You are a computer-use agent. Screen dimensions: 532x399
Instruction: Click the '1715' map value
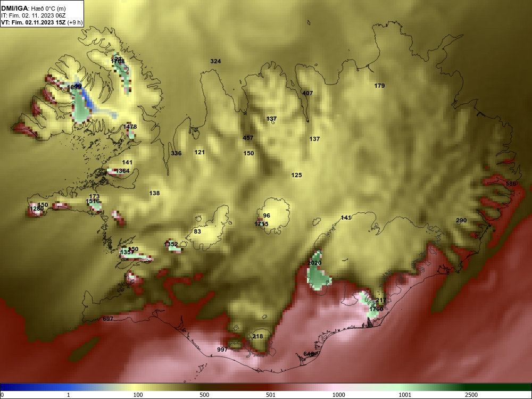click(x=261, y=224)
